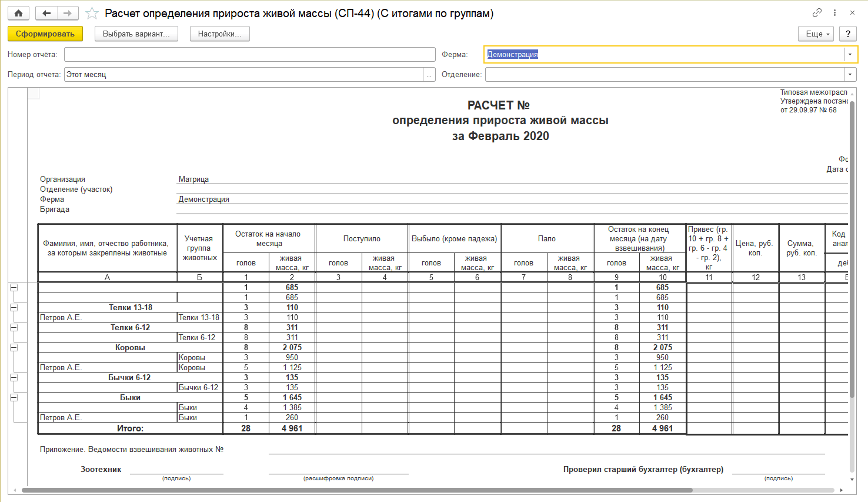
Task: Collapse the Коровы group
Action: coord(14,348)
